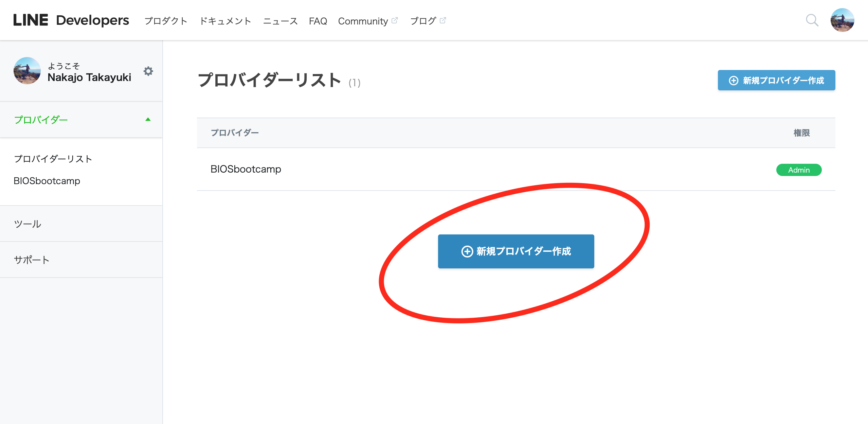The width and height of the screenshot is (868, 424).
Task: Click the プロバイダーリスト page heading
Action: point(269,80)
